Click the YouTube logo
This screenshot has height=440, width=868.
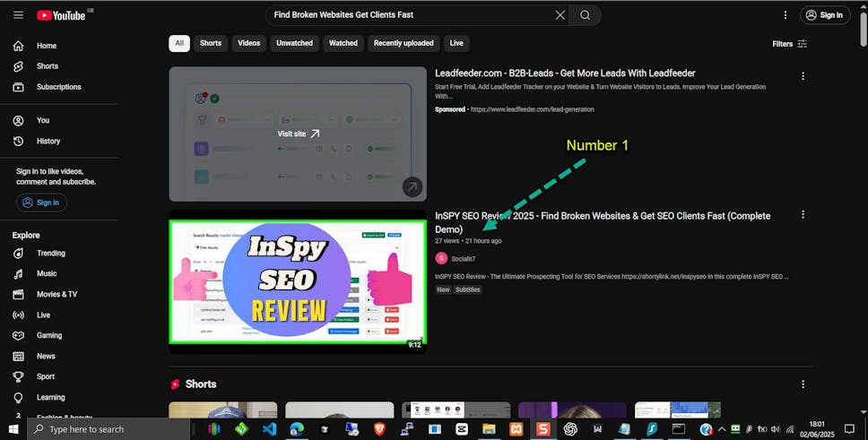[x=61, y=15]
